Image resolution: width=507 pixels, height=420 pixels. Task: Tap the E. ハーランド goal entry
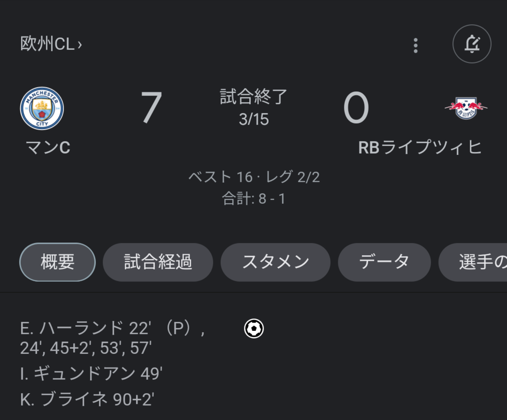tap(112, 338)
